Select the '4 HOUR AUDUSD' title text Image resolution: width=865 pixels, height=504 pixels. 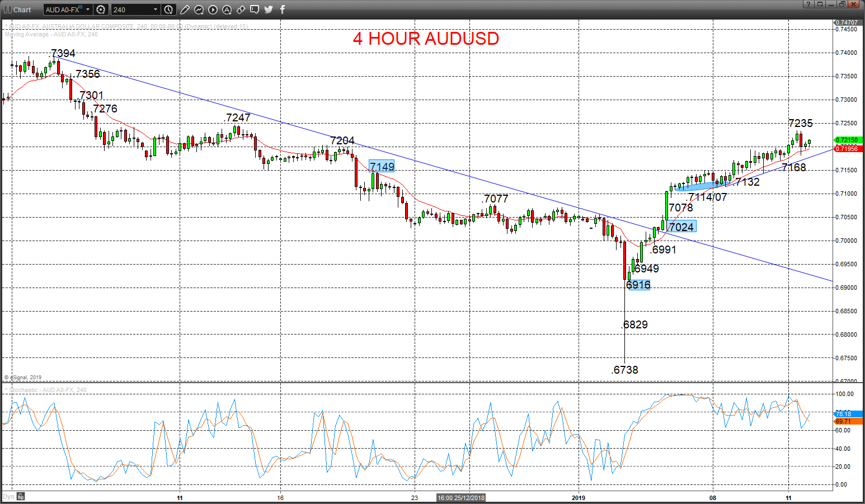tap(426, 38)
